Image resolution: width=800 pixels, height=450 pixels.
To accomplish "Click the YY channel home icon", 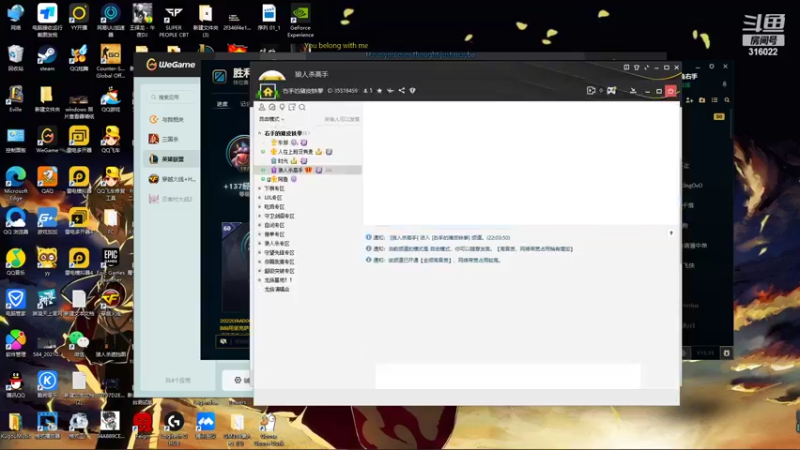I will (268, 92).
